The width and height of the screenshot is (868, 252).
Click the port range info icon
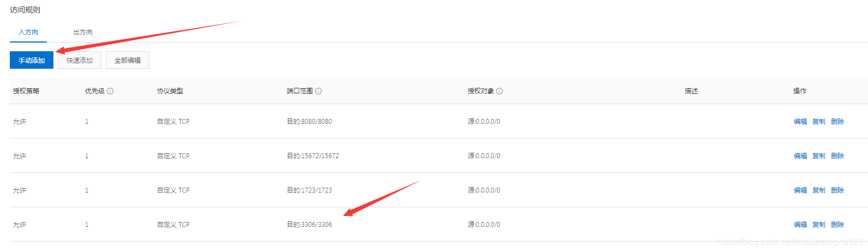coord(318,91)
